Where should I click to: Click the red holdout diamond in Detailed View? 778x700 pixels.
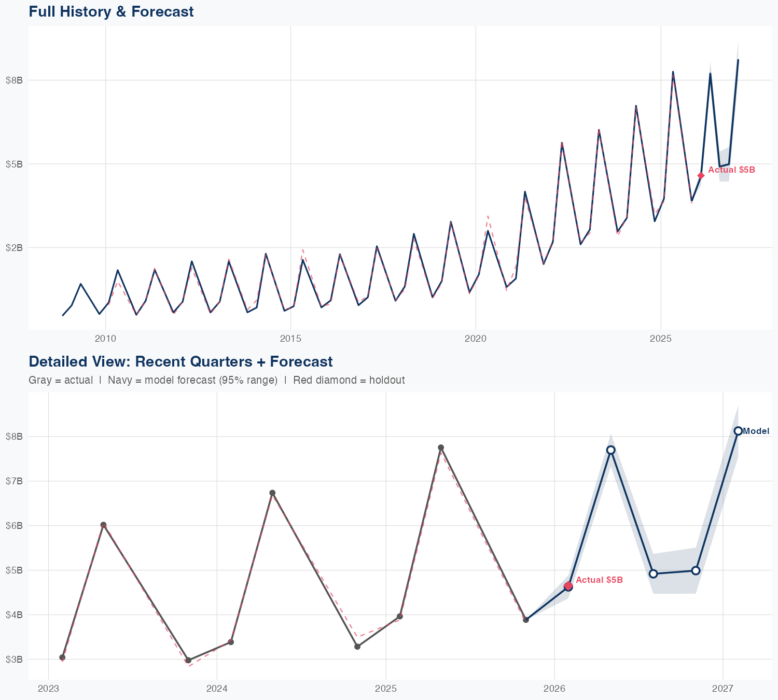(568, 586)
